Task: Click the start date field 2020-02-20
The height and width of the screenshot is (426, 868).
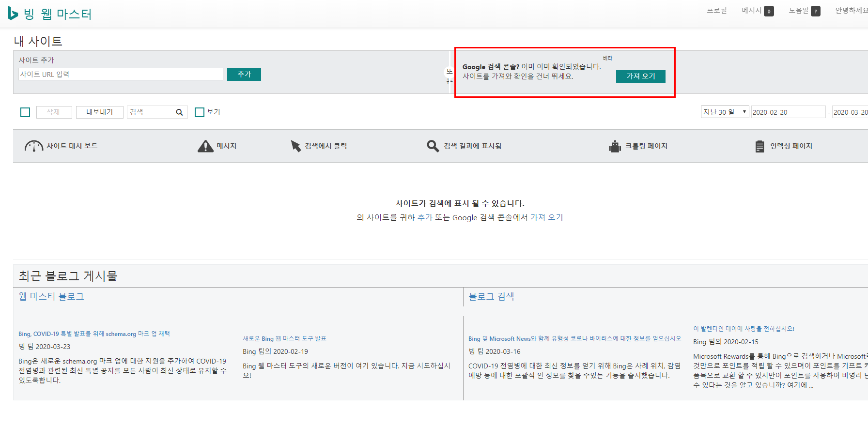Action: tap(788, 112)
